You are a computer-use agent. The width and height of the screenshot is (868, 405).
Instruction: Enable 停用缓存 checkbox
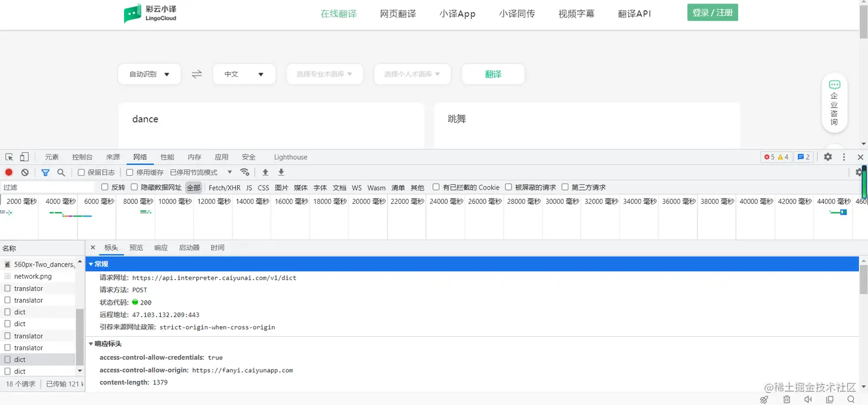pyautogui.click(x=130, y=172)
